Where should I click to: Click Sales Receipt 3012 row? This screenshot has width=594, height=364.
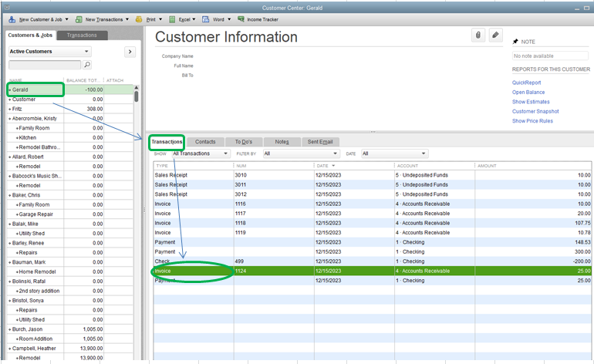pyautogui.click(x=372, y=194)
